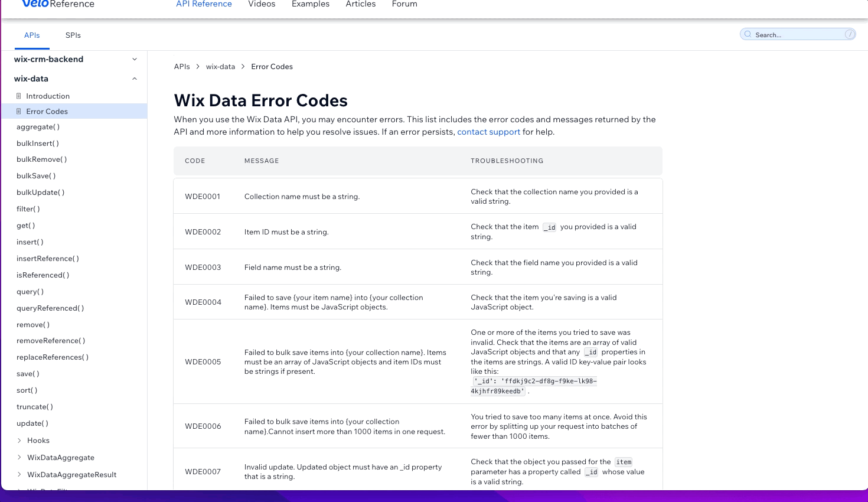Click the Error Codes breadcrumb text
The height and width of the screenshot is (502, 868).
pyautogui.click(x=272, y=67)
